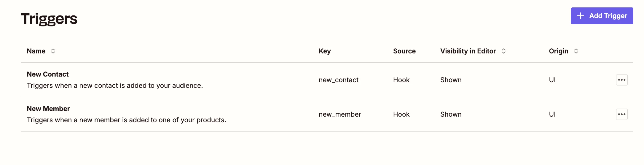644x165 pixels.
Task: Click the Source column header
Action: point(404,51)
